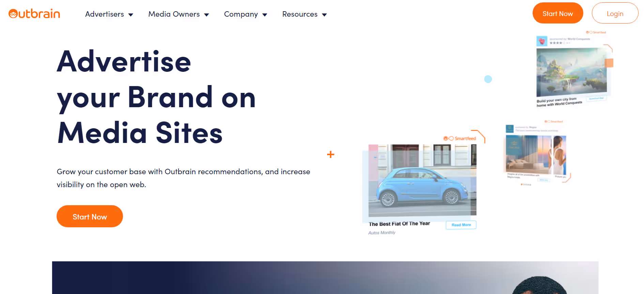Click the 'Grow your customer base' paragraph
The height and width of the screenshot is (294, 644).
coord(183,178)
